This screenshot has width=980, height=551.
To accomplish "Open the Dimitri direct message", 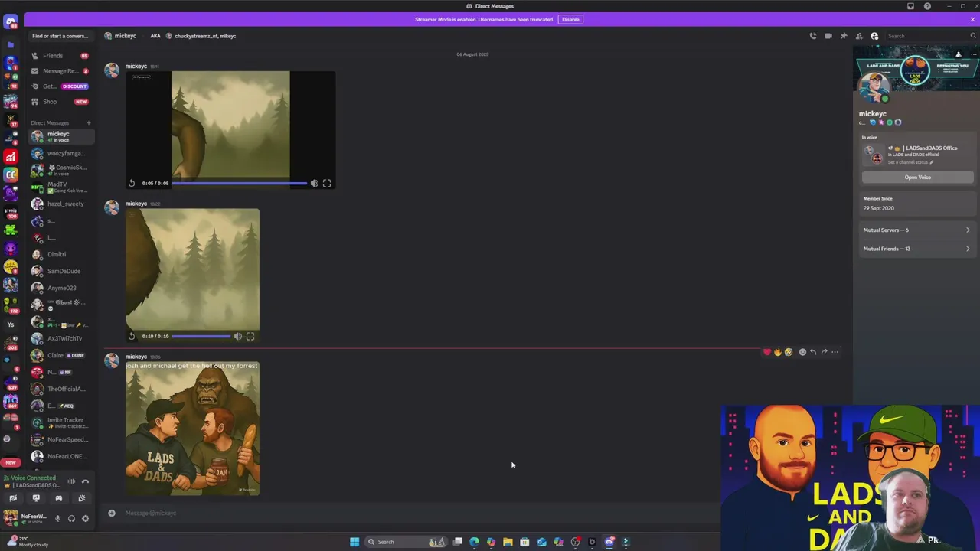I will tap(60, 254).
